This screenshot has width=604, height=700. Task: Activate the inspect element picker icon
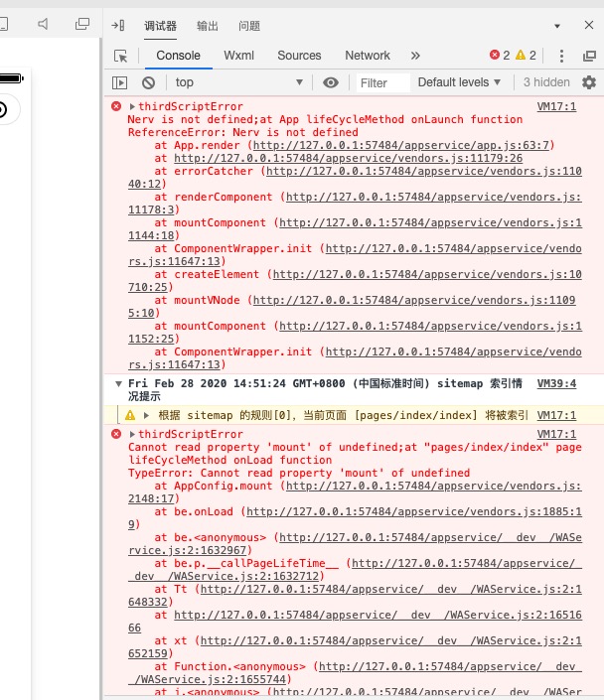[x=120, y=56]
